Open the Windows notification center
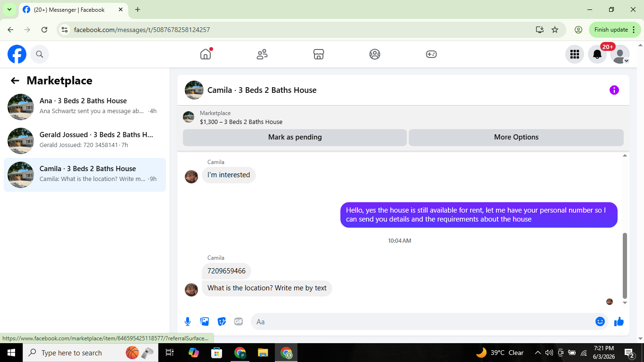The image size is (644, 362). 629,353
